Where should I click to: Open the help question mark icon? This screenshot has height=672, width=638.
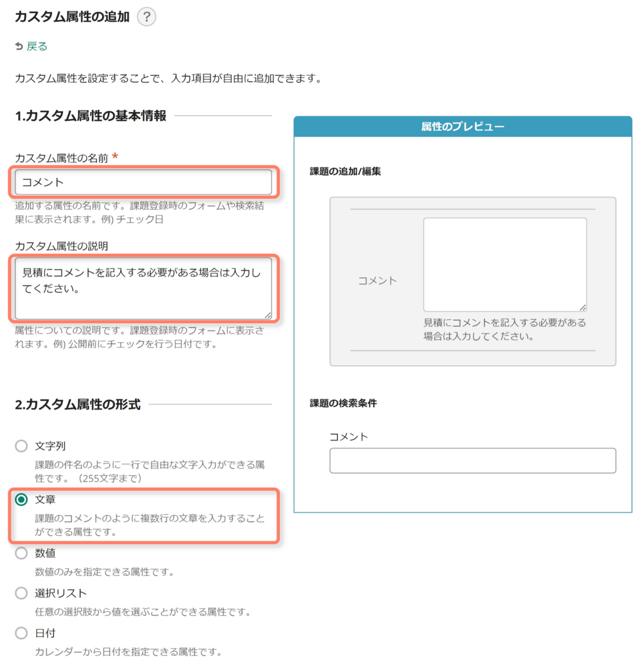coord(147,17)
